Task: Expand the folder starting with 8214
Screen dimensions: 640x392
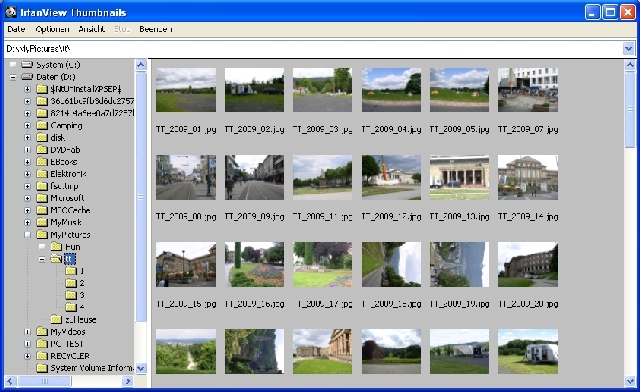Action: (27, 113)
